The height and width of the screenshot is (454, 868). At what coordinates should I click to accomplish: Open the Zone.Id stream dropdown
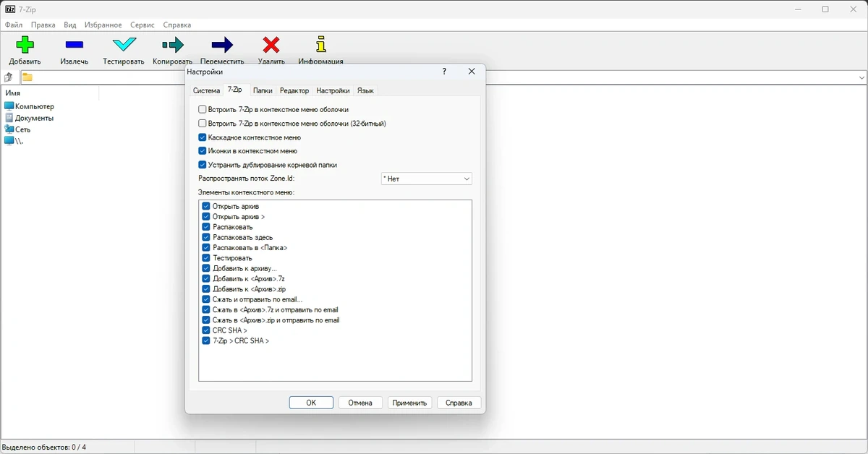pos(427,179)
